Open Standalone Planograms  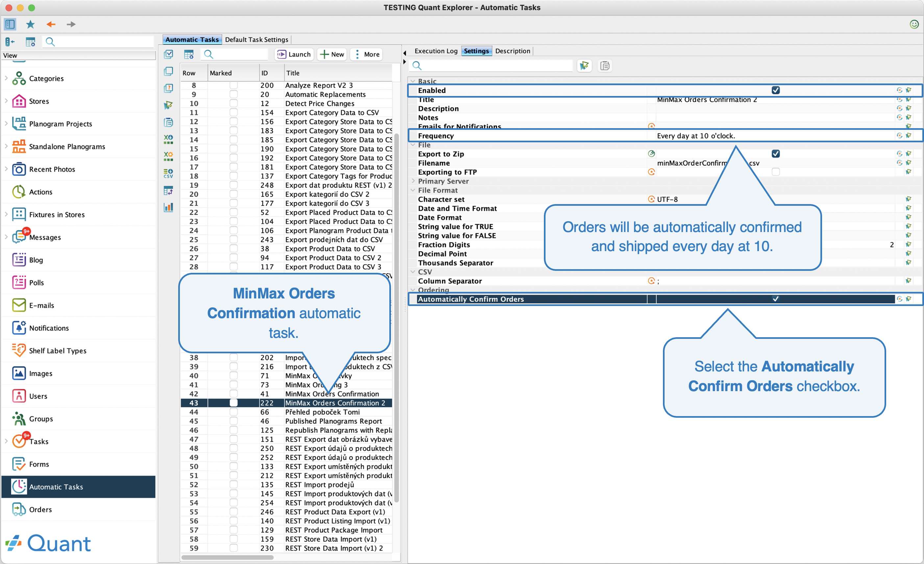(67, 147)
